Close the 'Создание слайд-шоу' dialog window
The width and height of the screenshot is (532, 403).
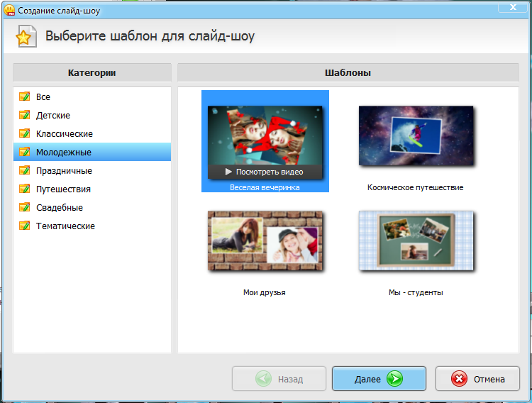[513, 7]
